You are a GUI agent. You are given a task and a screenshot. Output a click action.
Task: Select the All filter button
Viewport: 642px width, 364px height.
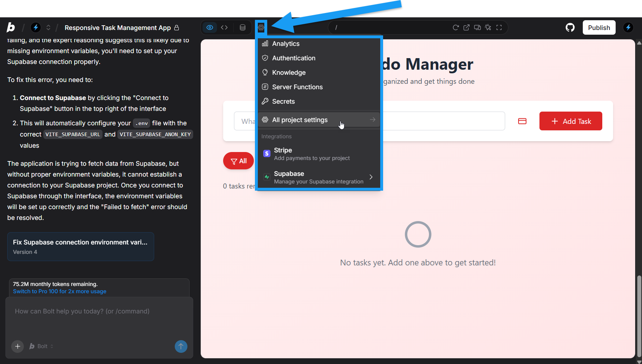[239, 161]
